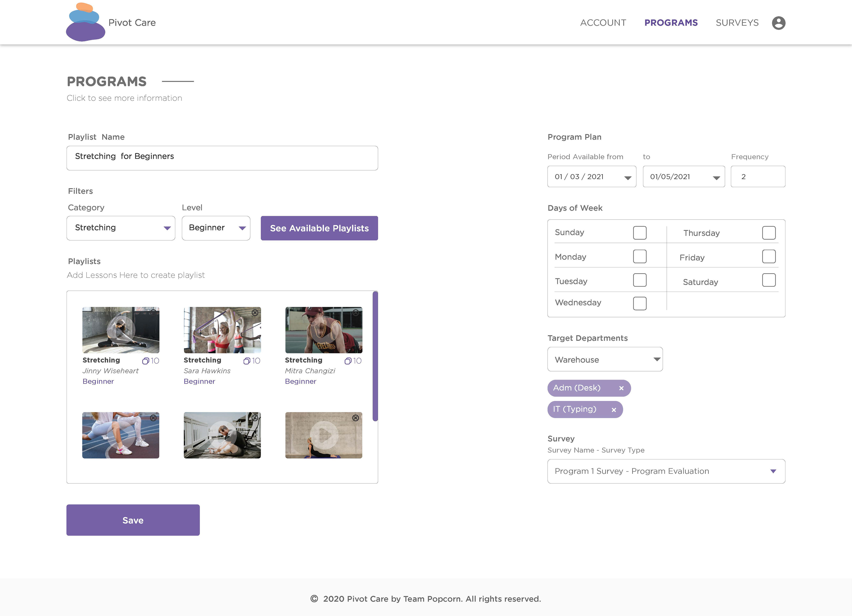Check the Sunday checkbox
The width and height of the screenshot is (852, 616).
coord(639,233)
